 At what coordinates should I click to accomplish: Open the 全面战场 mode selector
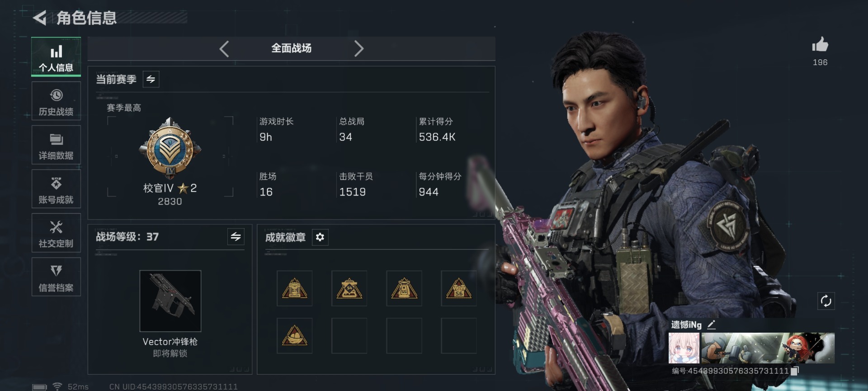pos(291,48)
